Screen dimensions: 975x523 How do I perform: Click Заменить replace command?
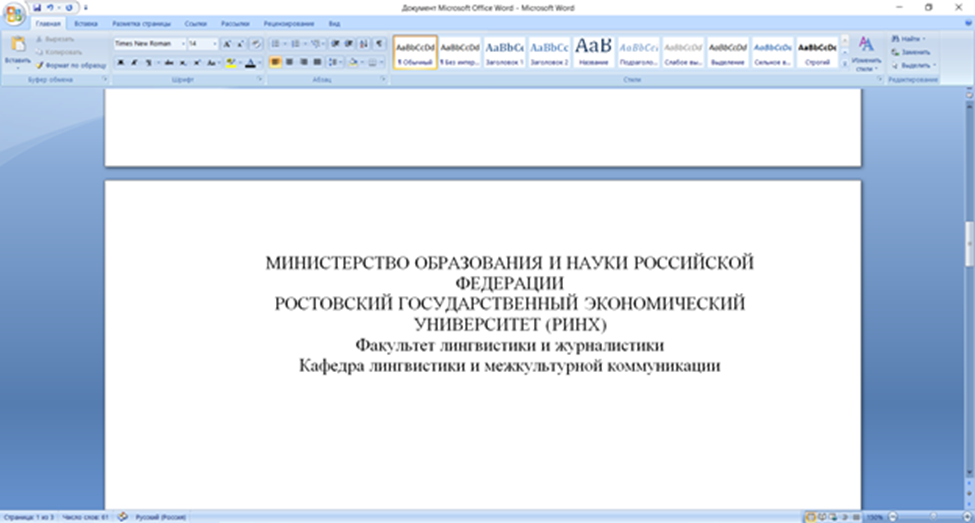[x=912, y=52]
